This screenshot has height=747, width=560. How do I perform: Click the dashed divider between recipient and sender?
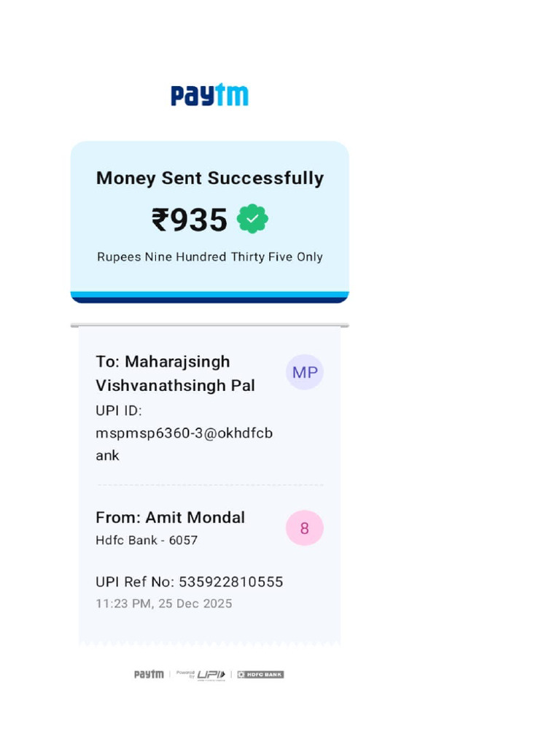(209, 484)
